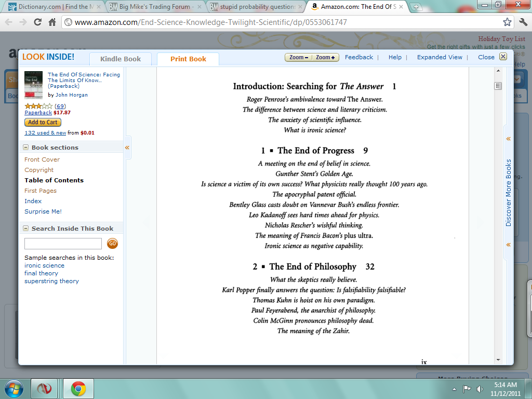The image size is (532, 399).
Task: Click the Paperback format link
Action: [38, 113]
